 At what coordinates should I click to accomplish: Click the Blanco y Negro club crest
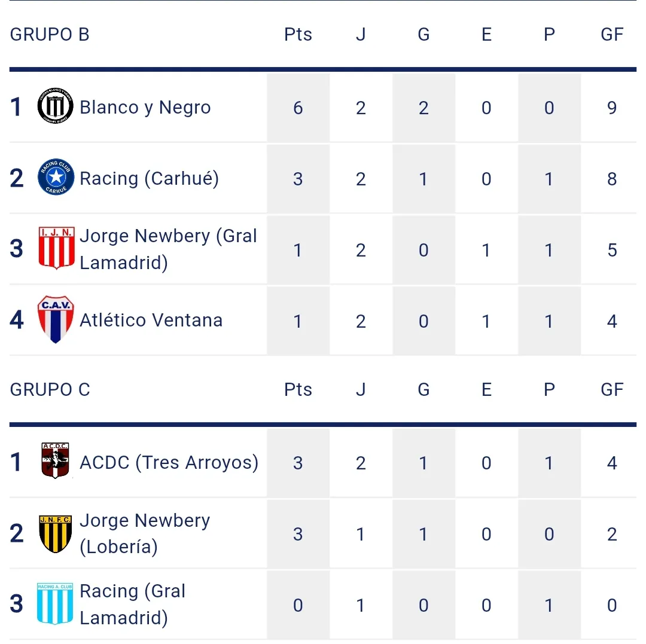(56, 107)
